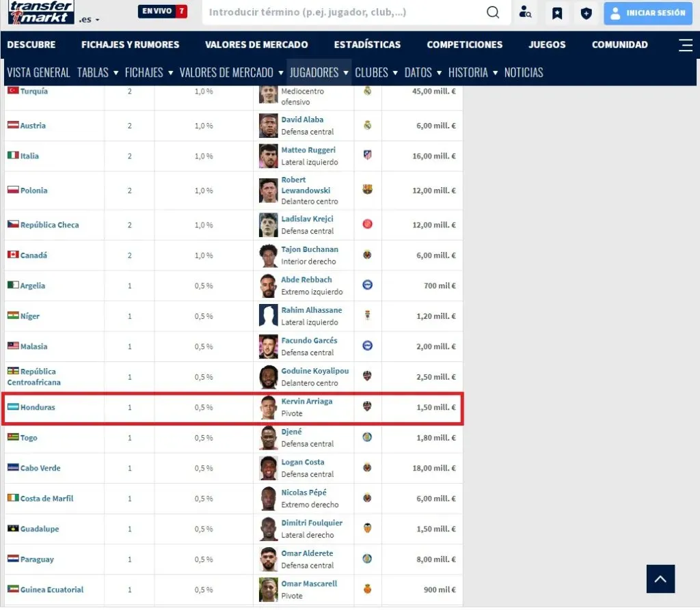Image resolution: width=700 pixels, height=610 pixels.
Task: Expand the TABLAS dropdown menu
Action: [98, 72]
